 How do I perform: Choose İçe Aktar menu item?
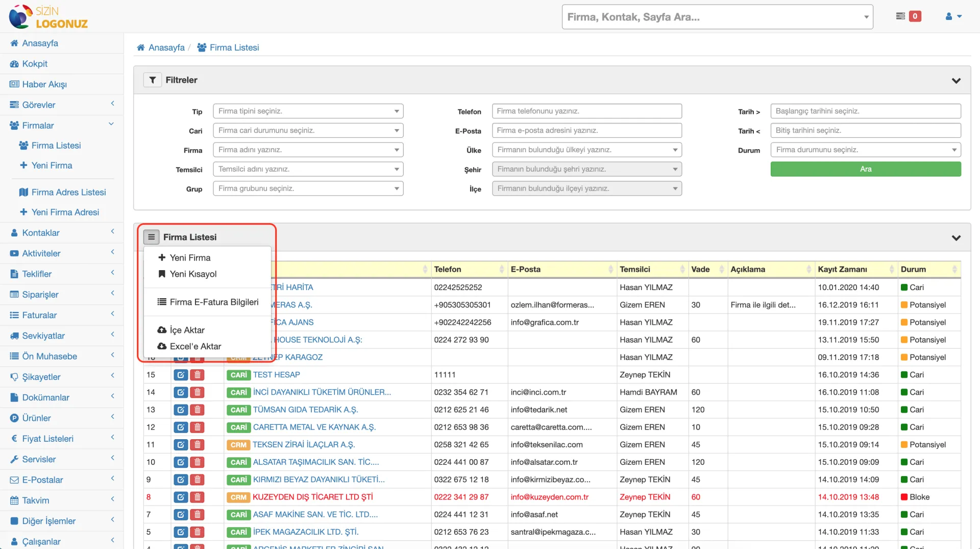point(181,330)
